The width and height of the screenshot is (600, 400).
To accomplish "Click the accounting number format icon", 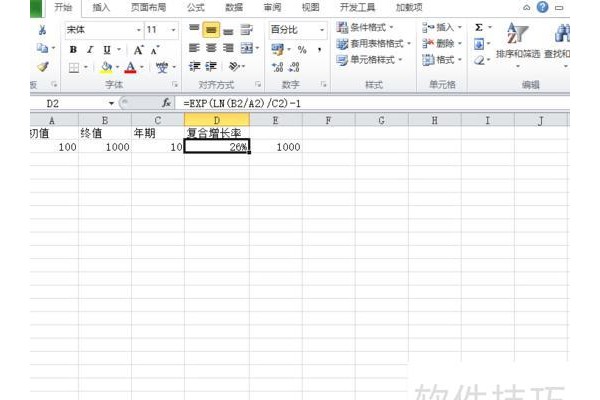I will click(278, 49).
